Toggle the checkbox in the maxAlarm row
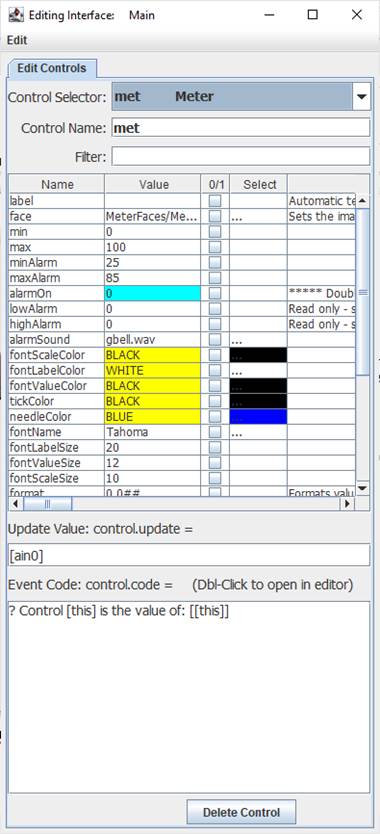 click(x=215, y=278)
